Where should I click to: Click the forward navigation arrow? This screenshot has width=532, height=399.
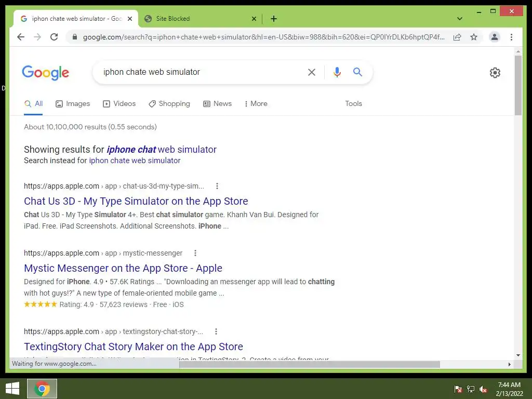[37, 37]
